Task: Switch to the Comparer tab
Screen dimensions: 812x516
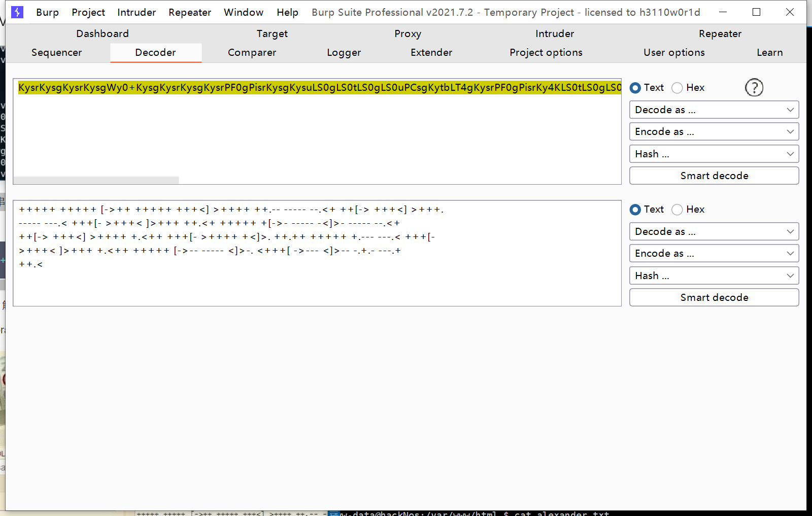Action: click(252, 52)
